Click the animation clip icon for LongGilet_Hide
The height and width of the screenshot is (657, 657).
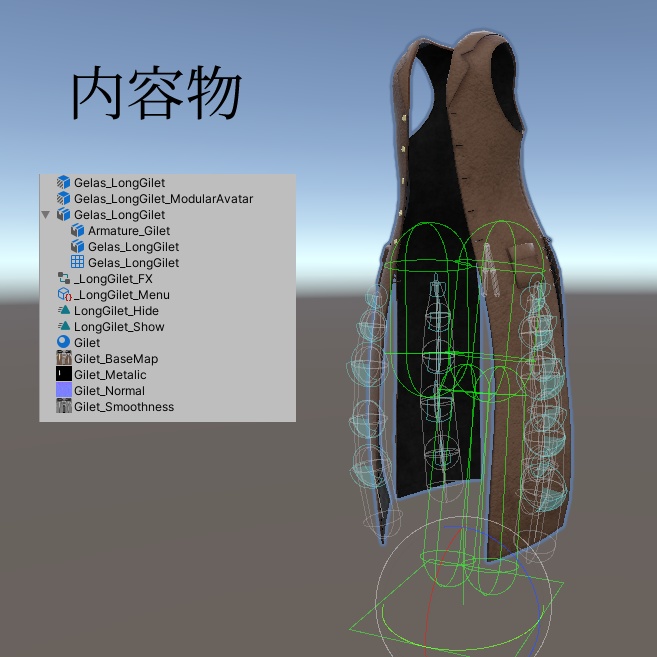pos(64,310)
